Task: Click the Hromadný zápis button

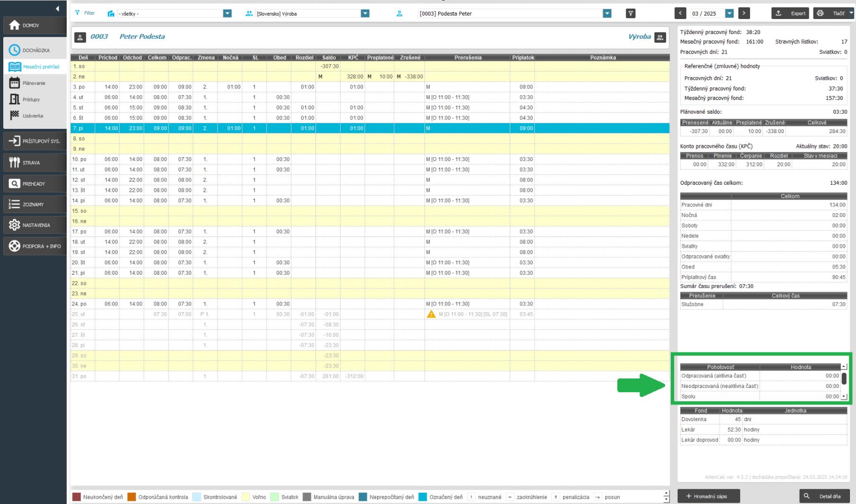Action: pyautogui.click(x=709, y=496)
